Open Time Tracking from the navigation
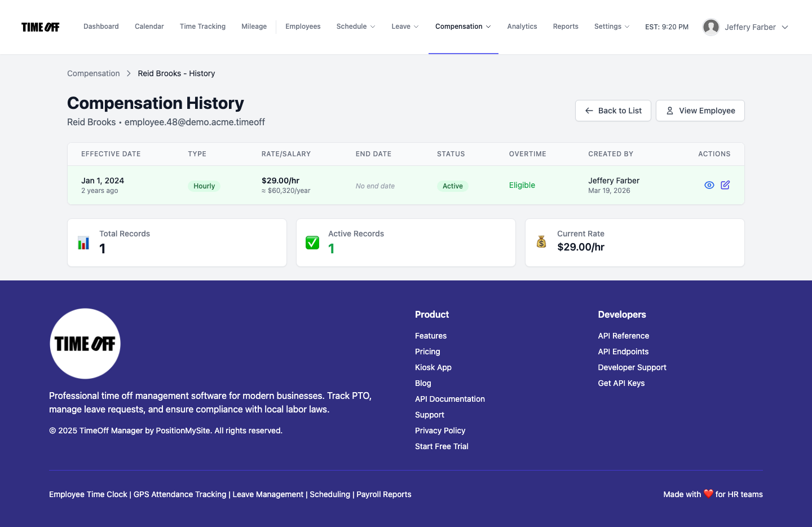The height and width of the screenshot is (527, 812). 202,27
